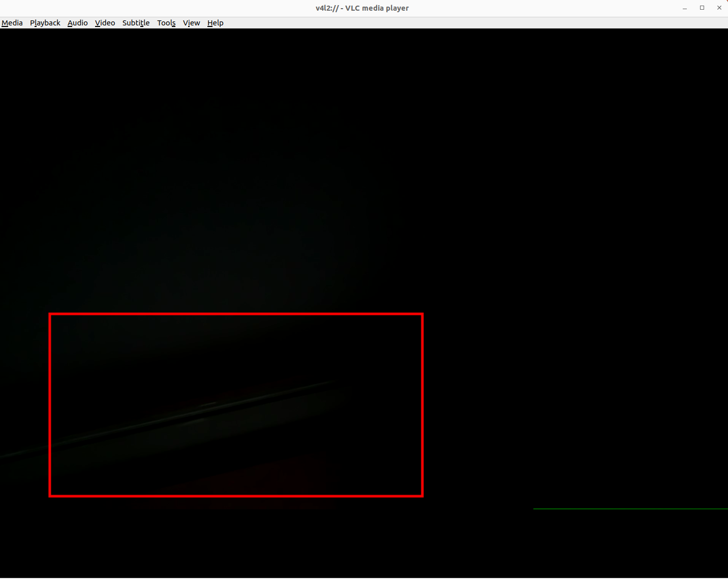Expand the Audio menu
The height and width of the screenshot is (579, 728).
pyautogui.click(x=77, y=23)
